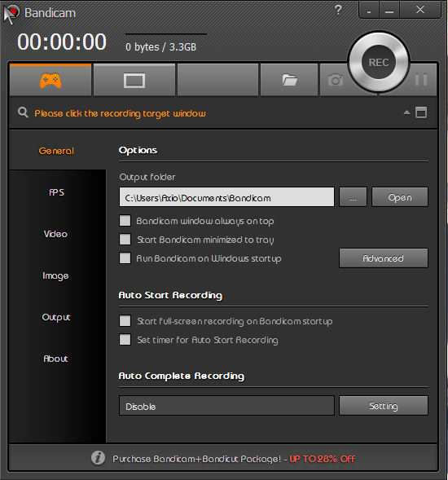
Task: Toggle Run Bandicam on Windows startup
Action: pos(125,258)
